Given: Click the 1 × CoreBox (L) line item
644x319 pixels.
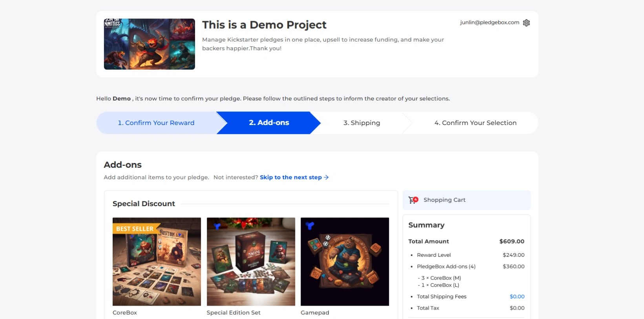Looking at the screenshot, I should [438, 285].
